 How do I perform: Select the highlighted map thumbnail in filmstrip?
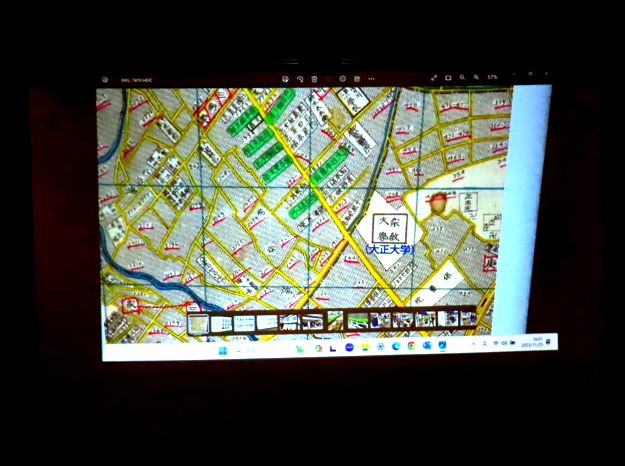(198, 324)
